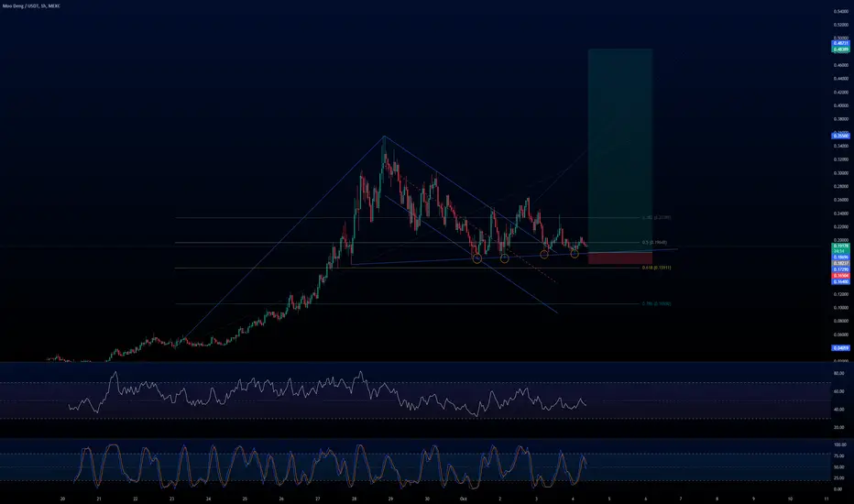Click the rightmost orange circle marker on trendline
The height and width of the screenshot is (504, 854).
(x=574, y=253)
